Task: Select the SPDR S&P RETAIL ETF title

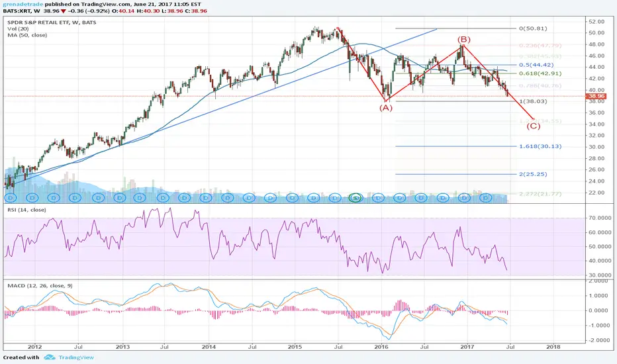Action: pos(52,23)
